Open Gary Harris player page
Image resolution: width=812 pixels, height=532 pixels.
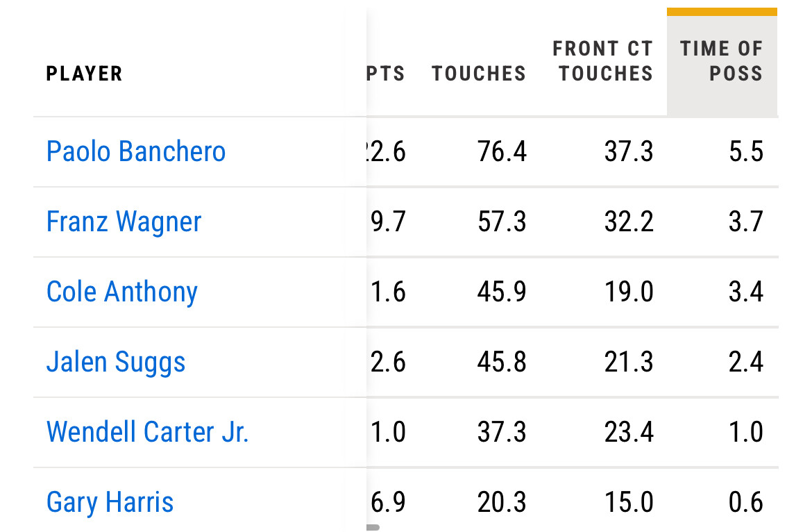pyautogui.click(x=110, y=502)
